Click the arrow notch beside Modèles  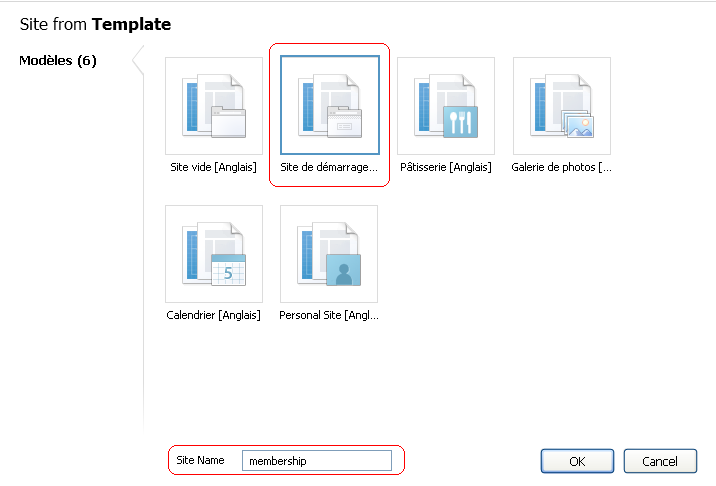click(x=138, y=61)
